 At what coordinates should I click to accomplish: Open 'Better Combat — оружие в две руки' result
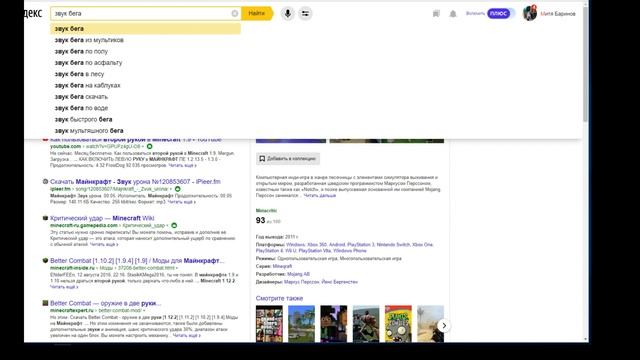pos(105,303)
